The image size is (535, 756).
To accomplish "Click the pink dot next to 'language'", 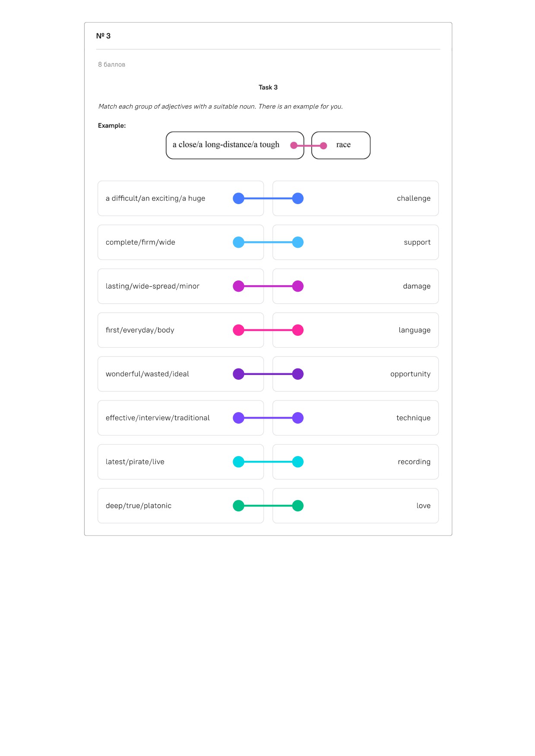I will [298, 330].
